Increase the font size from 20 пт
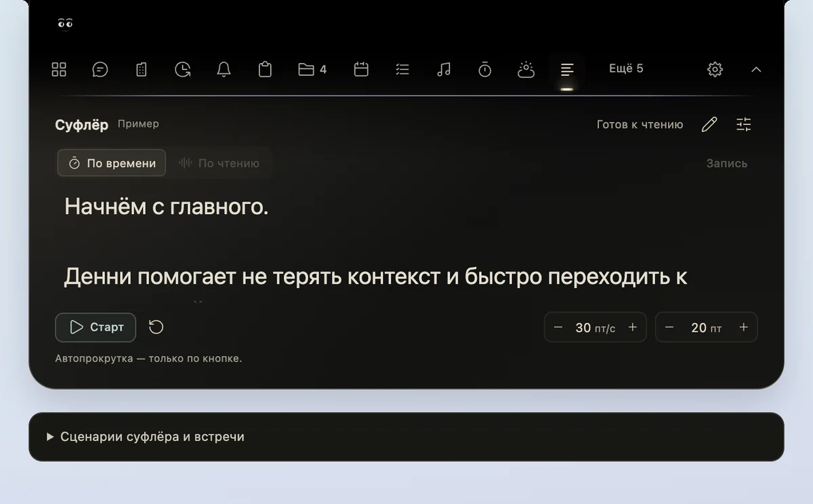Image resolution: width=813 pixels, height=504 pixels. [744, 327]
